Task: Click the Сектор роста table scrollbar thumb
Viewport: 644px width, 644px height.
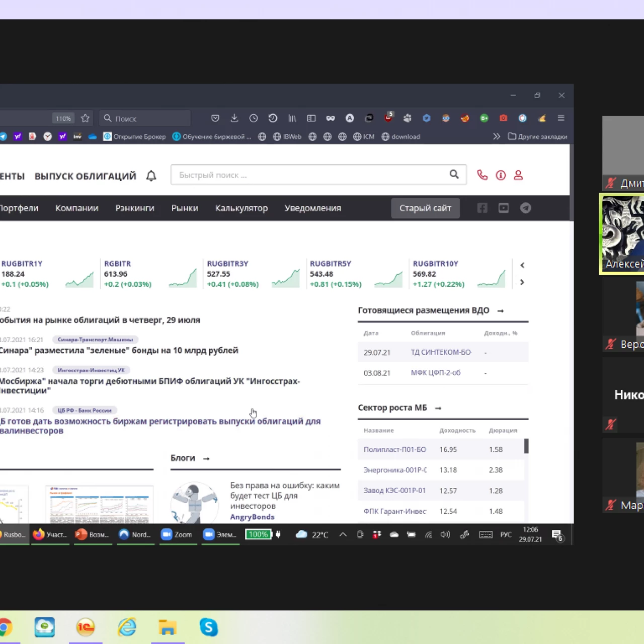Action: pos(526,446)
